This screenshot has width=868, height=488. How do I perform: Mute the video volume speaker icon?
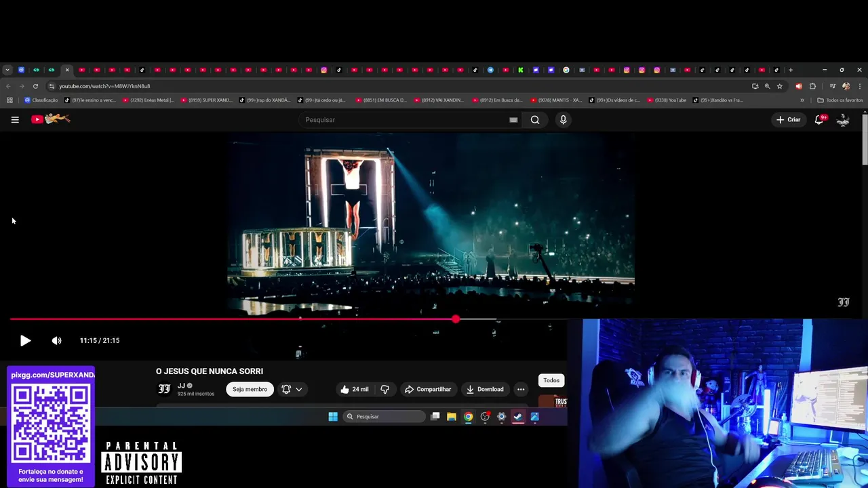[56, 341]
